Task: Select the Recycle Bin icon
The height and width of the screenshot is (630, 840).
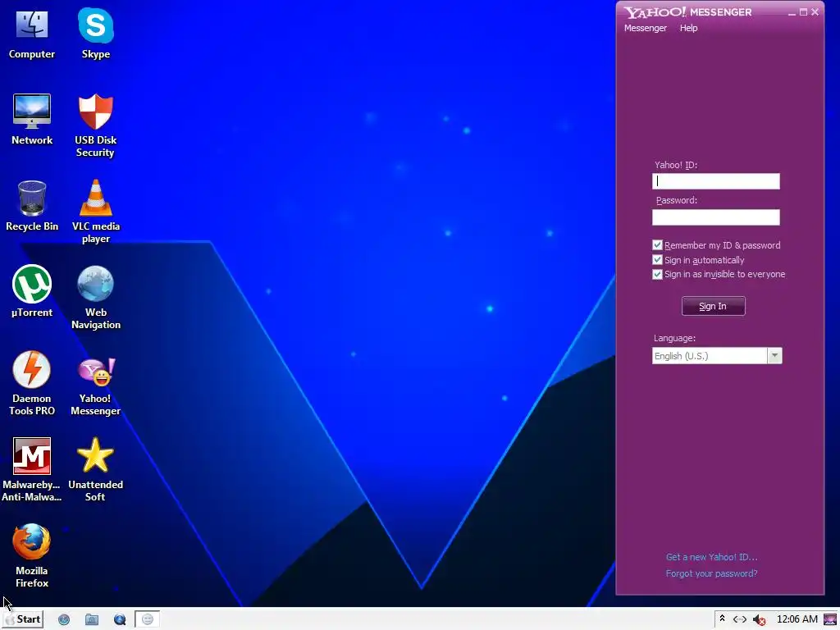Action: tap(32, 206)
